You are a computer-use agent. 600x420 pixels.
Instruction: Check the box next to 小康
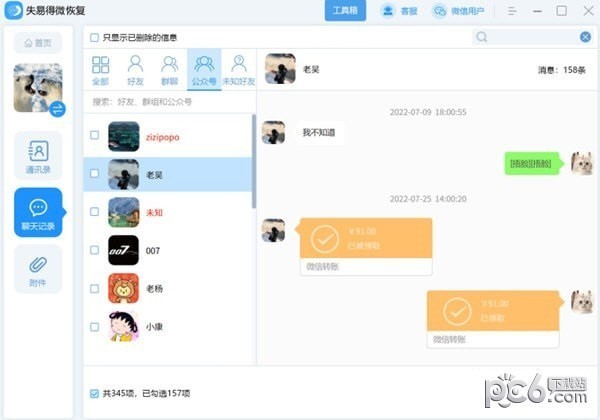[94, 327]
